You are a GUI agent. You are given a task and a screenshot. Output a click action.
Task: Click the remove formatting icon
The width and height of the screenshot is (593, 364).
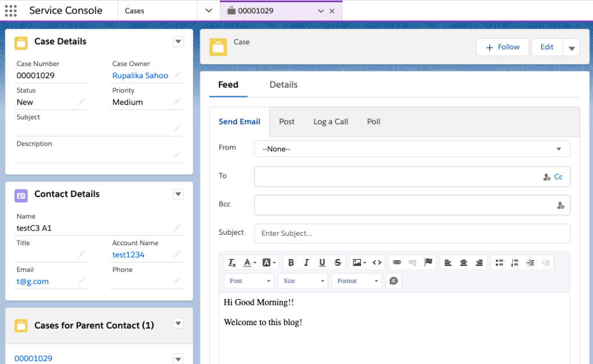(x=232, y=263)
